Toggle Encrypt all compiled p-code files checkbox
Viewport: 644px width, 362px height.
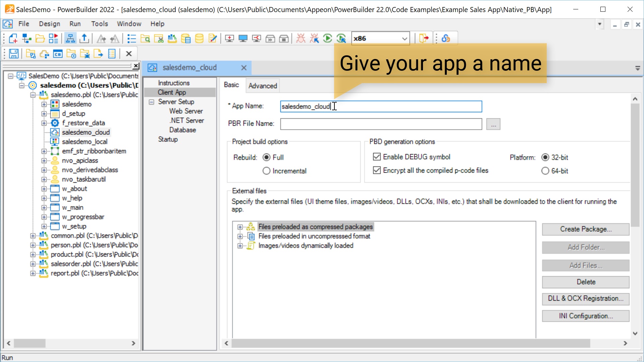(377, 170)
